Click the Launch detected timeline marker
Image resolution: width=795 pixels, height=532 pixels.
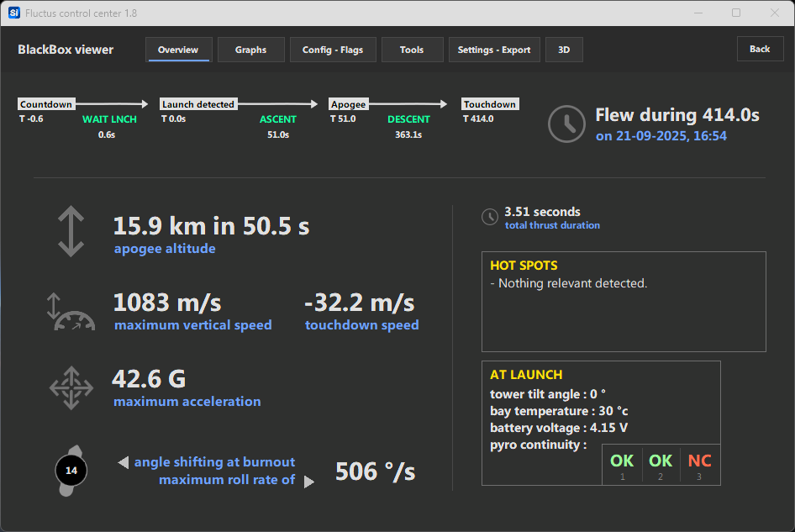click(198, 104)
